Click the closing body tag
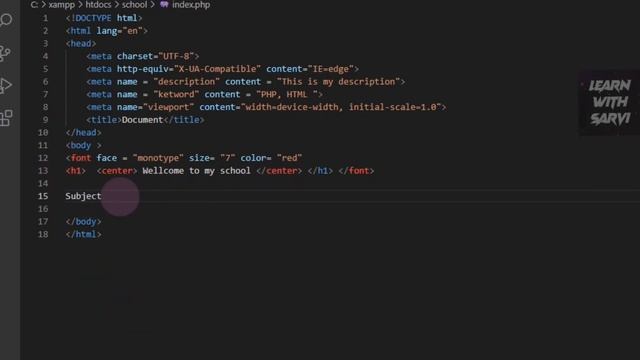Screen dimensions: 640x360 coord(83,221)
